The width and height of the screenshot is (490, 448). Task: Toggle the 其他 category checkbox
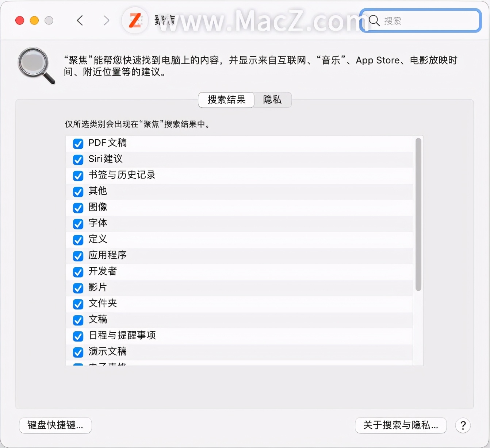tap(78, 192)
